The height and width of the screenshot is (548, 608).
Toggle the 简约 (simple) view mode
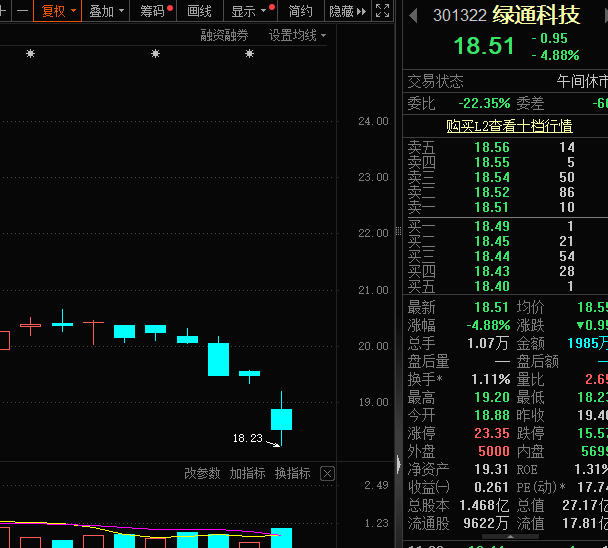(300, 11)
